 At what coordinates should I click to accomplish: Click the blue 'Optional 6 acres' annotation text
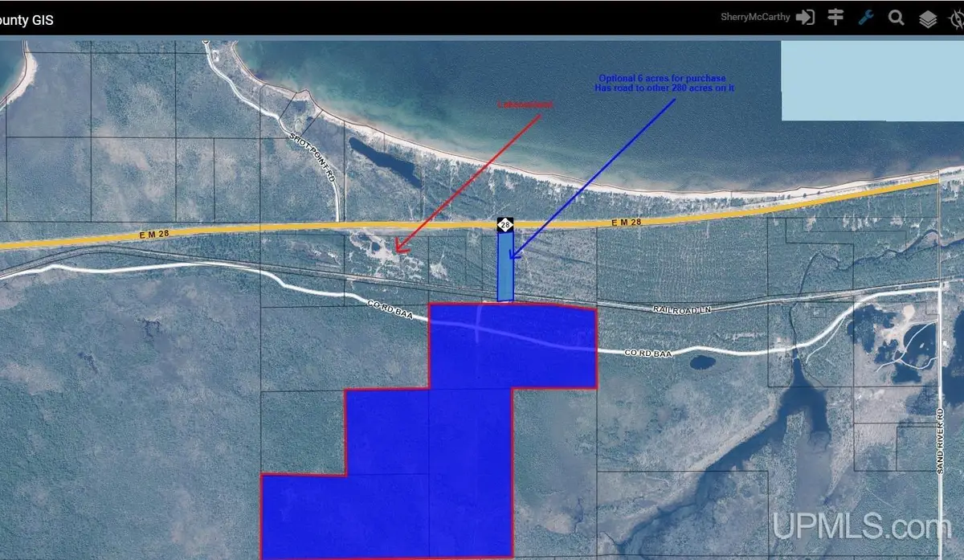coord(664,83)
